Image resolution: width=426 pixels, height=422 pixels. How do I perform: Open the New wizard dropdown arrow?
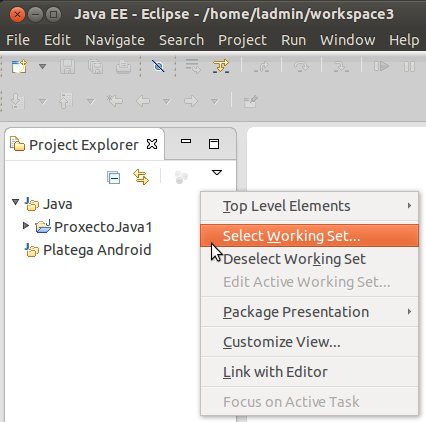[x=42, y=67]
